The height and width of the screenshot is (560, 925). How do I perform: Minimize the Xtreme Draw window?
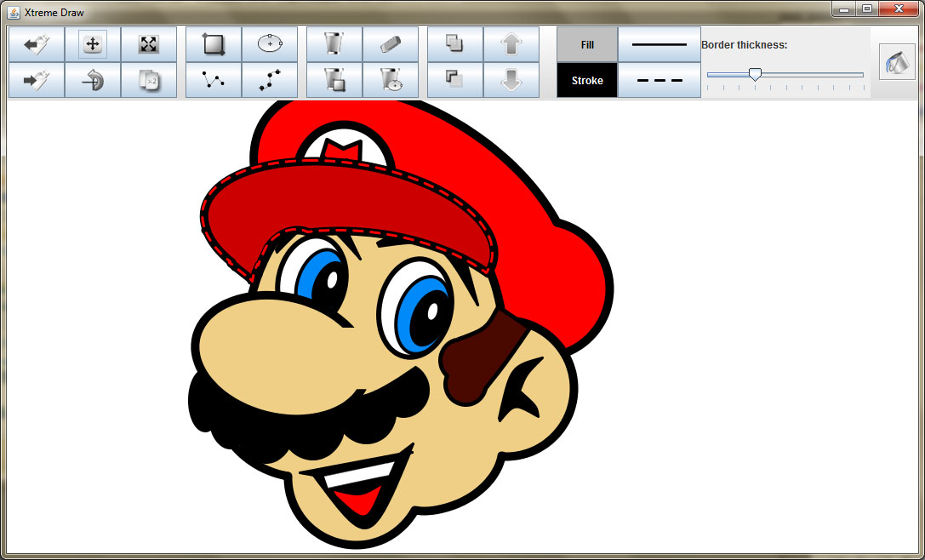click(x=844, y=9)
